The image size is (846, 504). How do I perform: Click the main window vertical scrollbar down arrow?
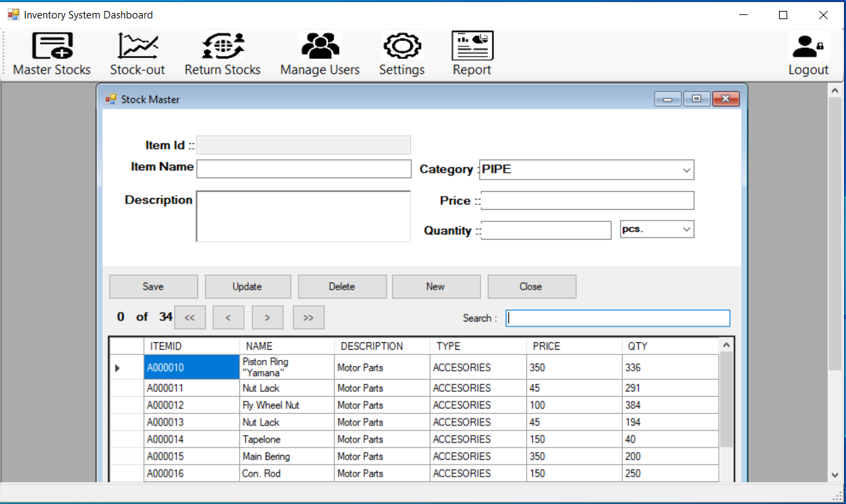click(834, 475)
